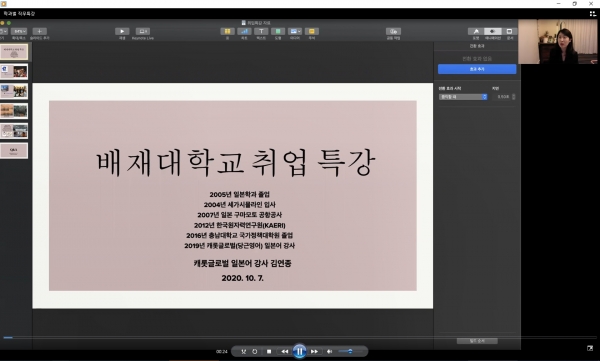
Task: Select the second slide thumbnail
Action: 14,72
